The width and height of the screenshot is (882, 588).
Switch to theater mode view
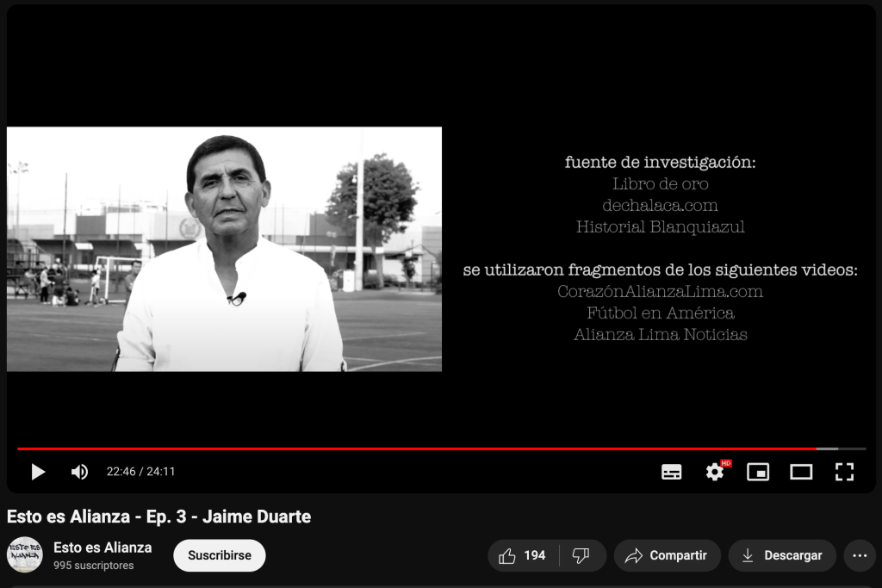[801, 472]
